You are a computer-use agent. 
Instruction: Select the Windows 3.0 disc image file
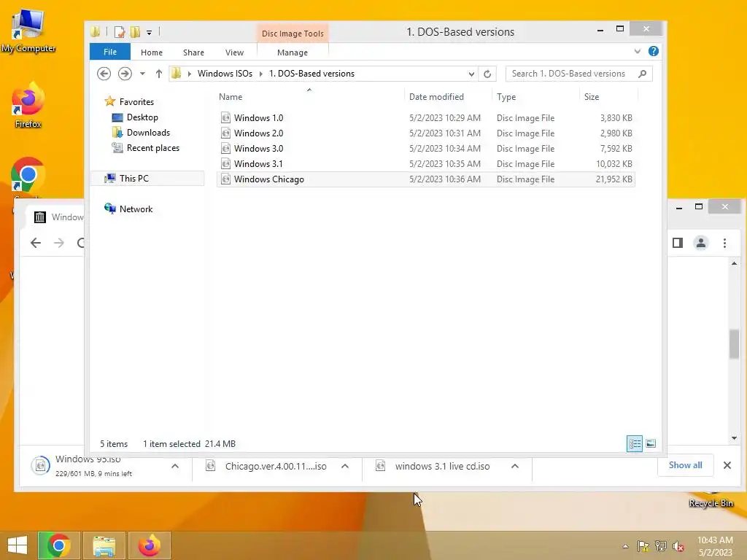[x=425, y=149]
